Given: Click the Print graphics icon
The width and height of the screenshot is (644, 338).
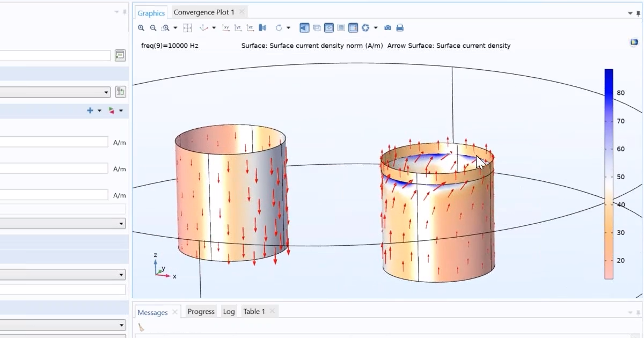Looking at the screenshot, I should click(x=400, y=27).
